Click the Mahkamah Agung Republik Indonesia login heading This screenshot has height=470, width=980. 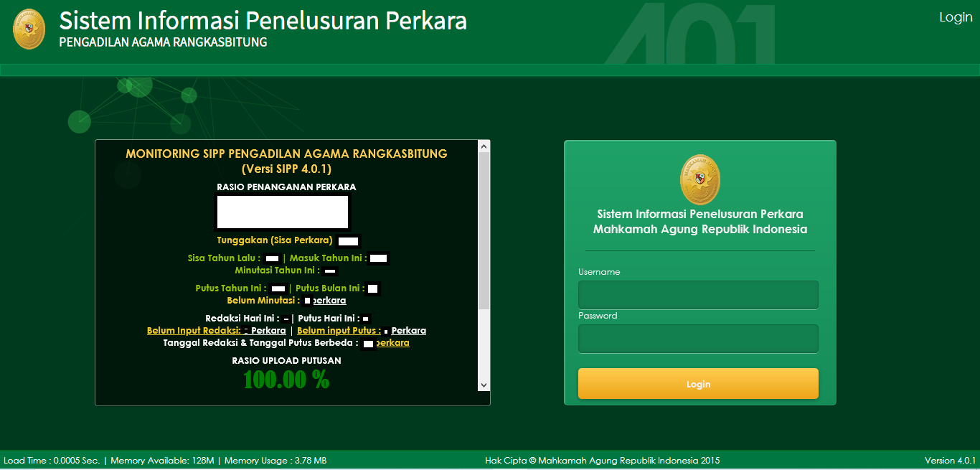pos(700,230)
